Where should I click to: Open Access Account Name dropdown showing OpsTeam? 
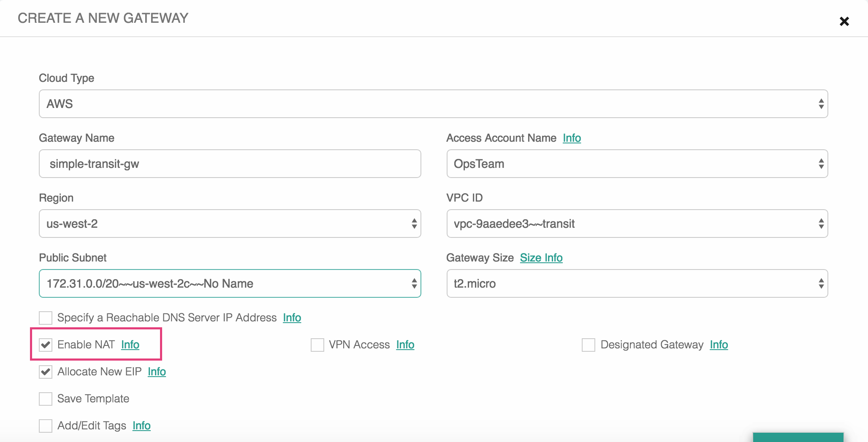tap(637, 164)
